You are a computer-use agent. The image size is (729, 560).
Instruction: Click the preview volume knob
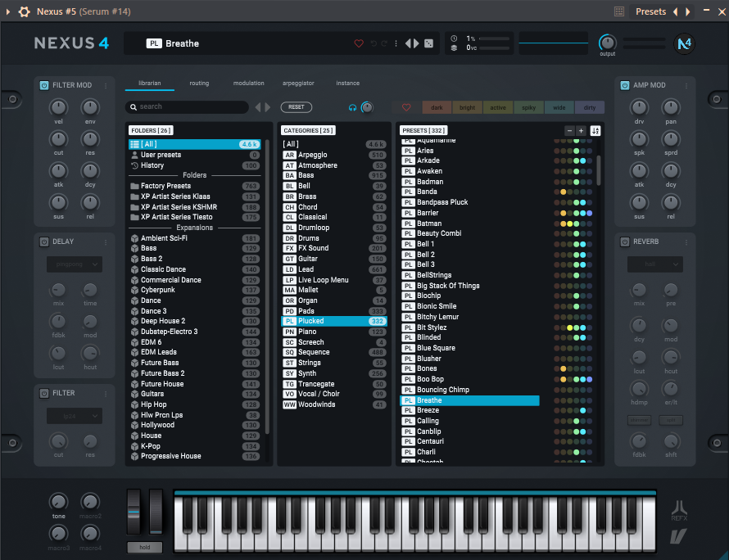coord(367,107)
